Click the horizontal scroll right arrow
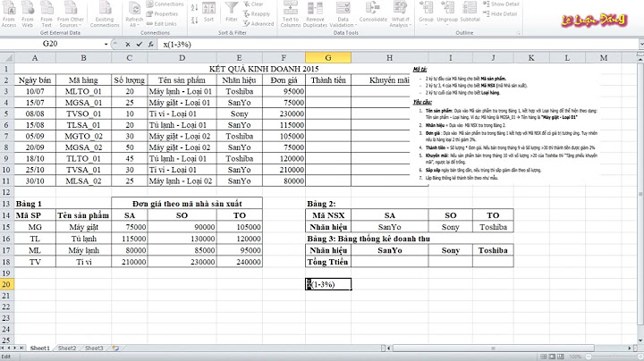Screen dimensions: 644x361 pos(630,348)
